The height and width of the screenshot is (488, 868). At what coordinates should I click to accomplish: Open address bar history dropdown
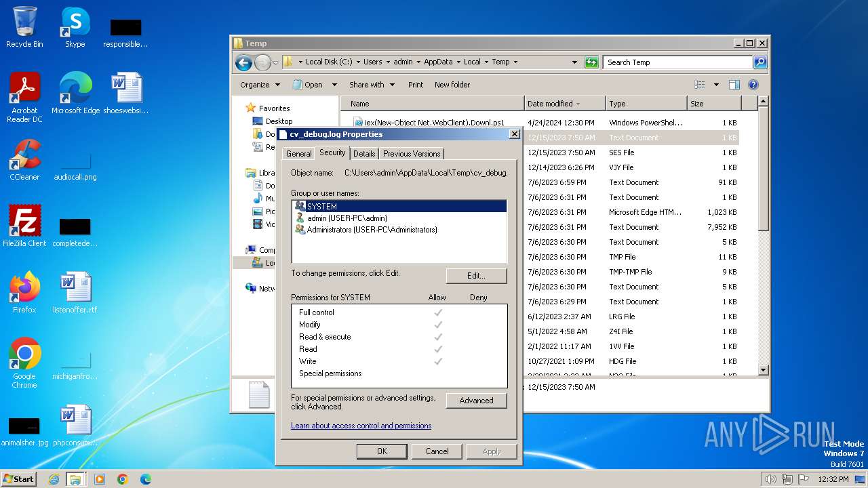(x=575, y=62)
